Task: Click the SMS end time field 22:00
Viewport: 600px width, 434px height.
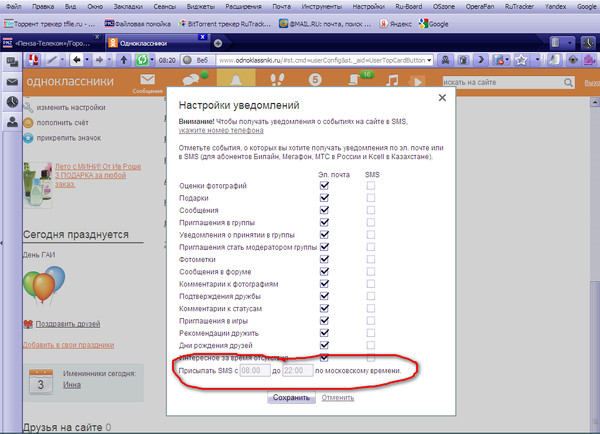Action: [298, 370]
